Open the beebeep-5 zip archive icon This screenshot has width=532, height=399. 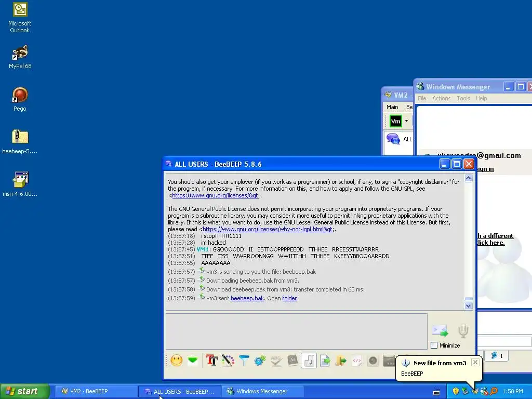[20, 142]
